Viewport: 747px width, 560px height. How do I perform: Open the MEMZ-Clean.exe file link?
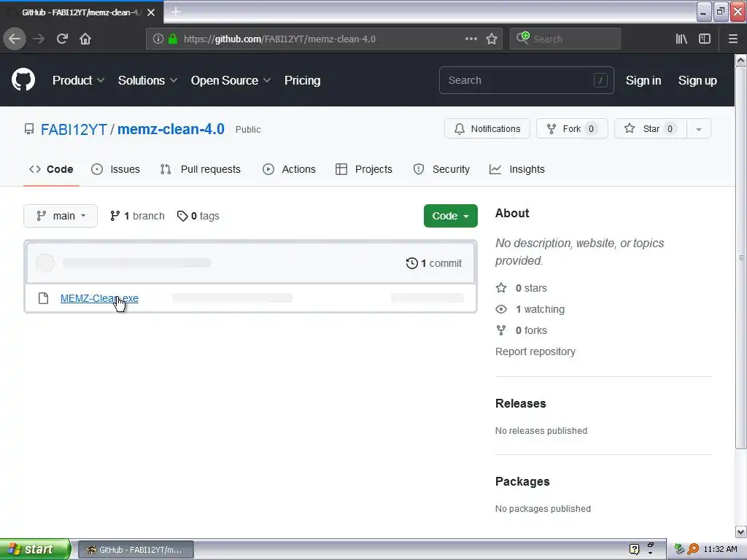click(x=99, y=298)
